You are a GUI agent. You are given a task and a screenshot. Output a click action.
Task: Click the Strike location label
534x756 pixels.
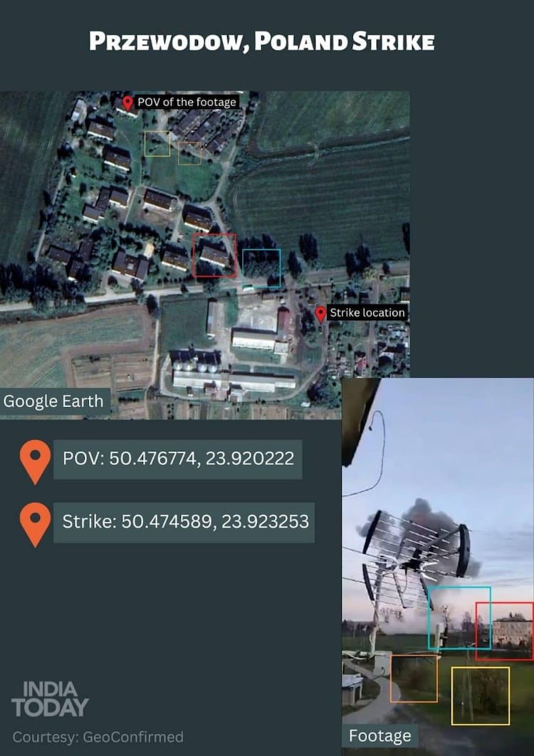coord(367,313)
